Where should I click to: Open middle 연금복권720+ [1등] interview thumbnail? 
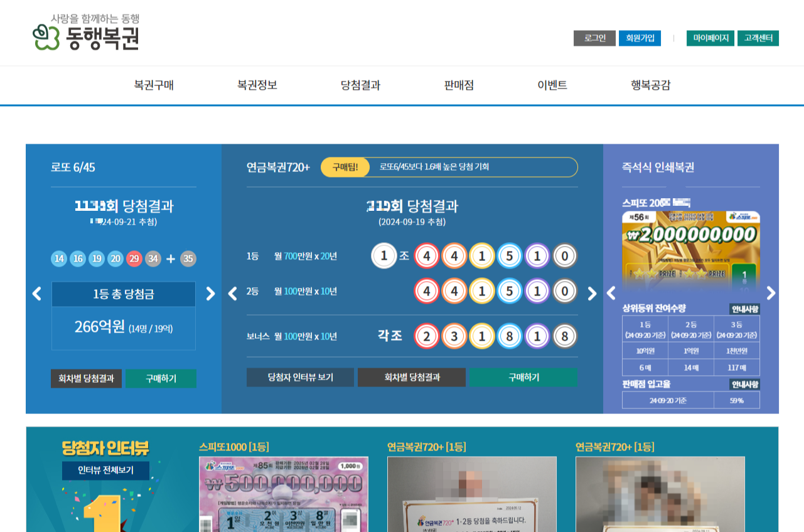[x=472, y=494]
